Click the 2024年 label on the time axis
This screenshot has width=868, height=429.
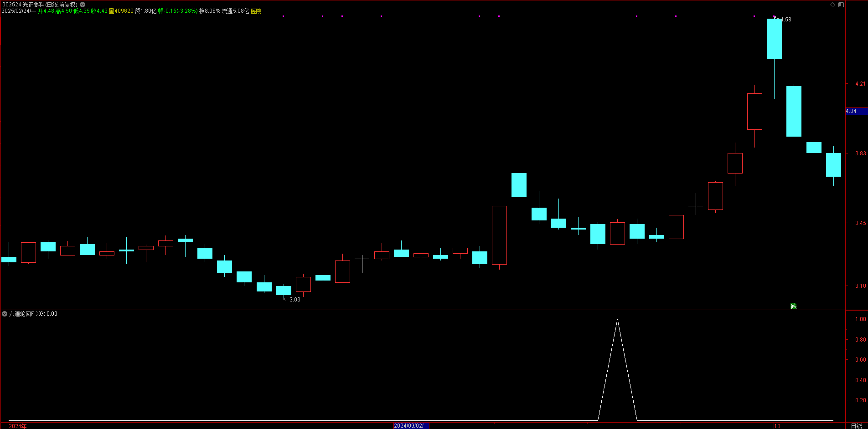[18, 426]
